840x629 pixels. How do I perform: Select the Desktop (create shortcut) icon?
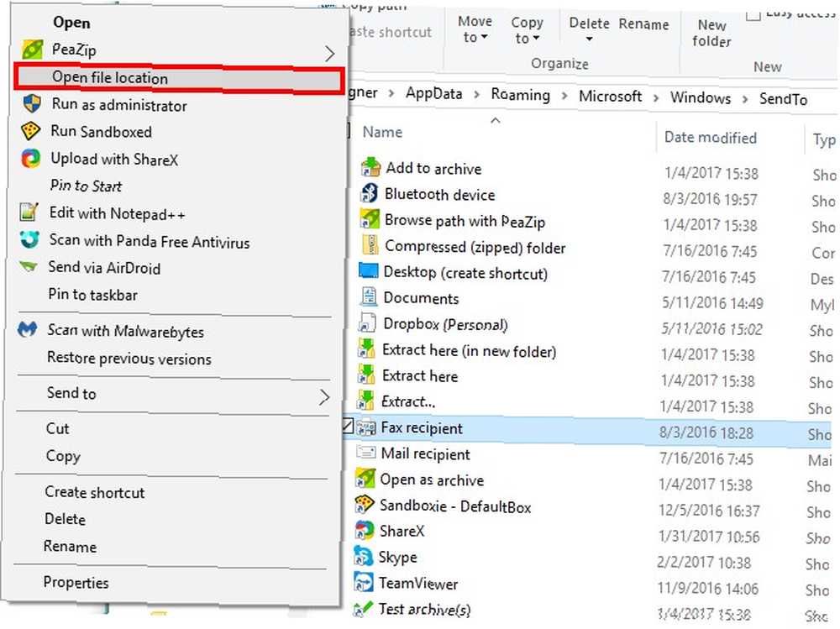[368, 270]
